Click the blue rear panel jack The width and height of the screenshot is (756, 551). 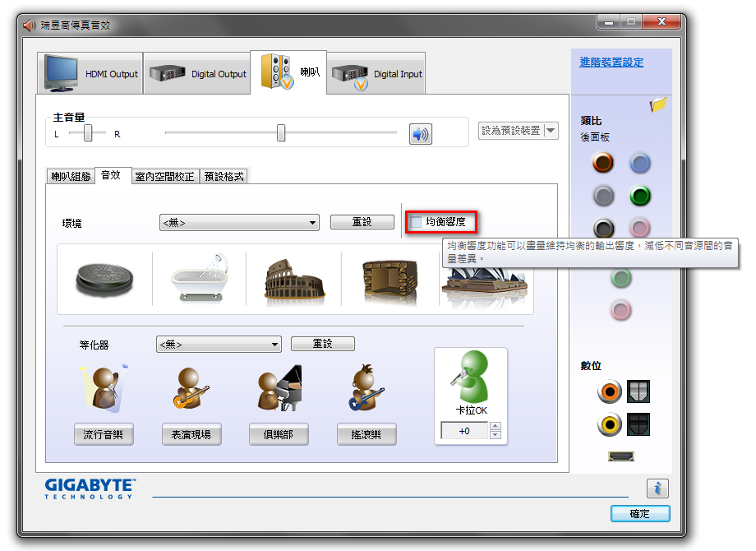(640, 163)
